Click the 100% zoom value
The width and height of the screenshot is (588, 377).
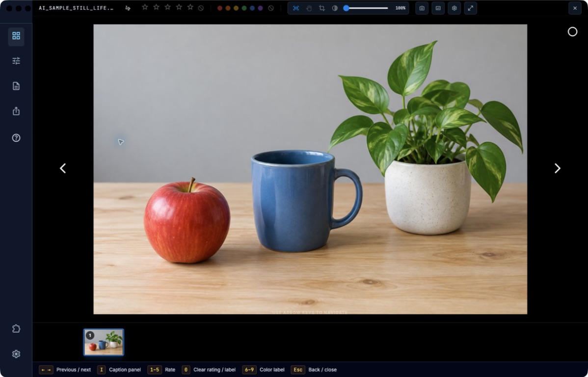(x=401, y=8)
